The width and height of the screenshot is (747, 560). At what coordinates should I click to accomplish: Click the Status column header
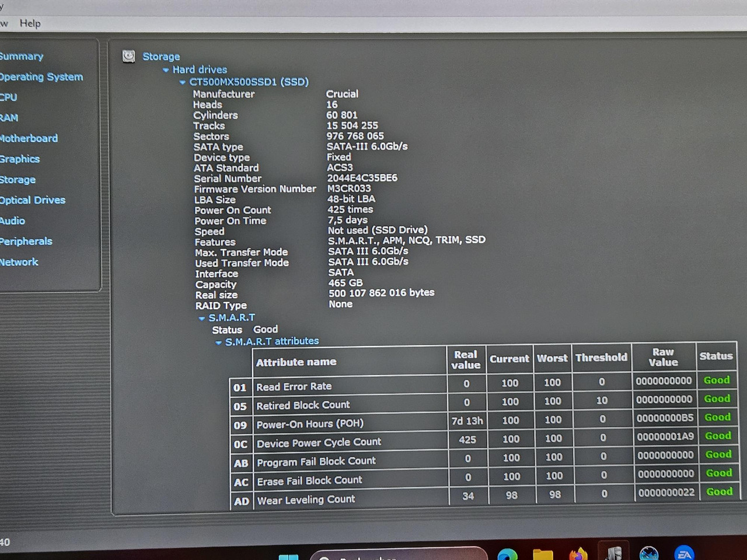click(716, 356)
